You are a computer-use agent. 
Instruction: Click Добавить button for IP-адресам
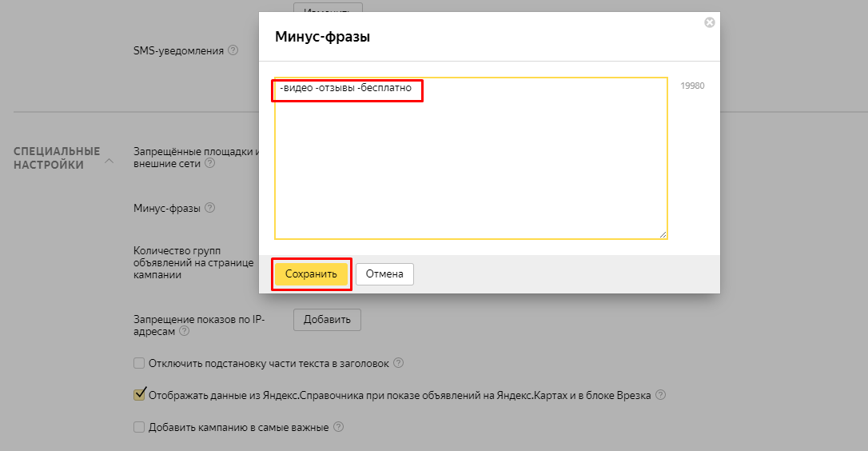pyautogui.click(x=327, y=320)
